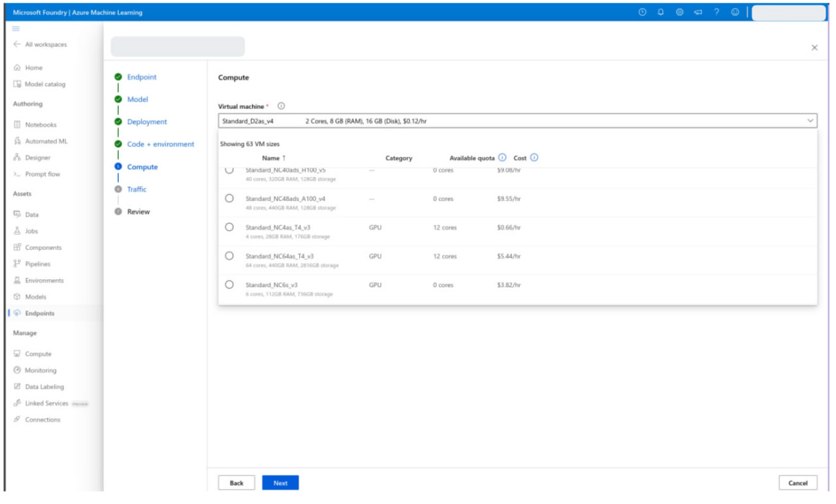Go to Code + environment step
The width and height of the screenshot is (836, 504).
[x=161, y=144]
